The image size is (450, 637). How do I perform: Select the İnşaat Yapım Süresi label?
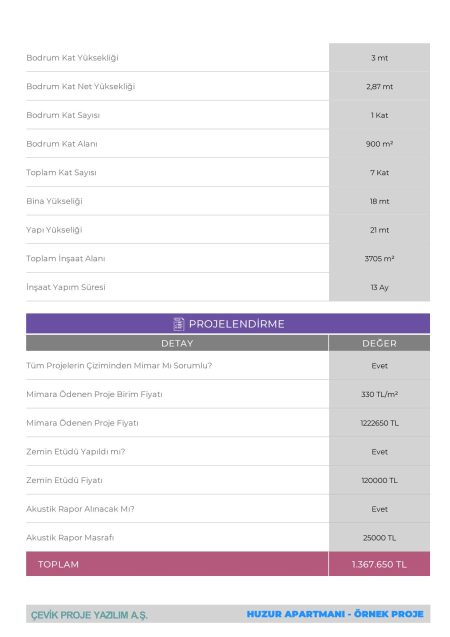point(66,287)
